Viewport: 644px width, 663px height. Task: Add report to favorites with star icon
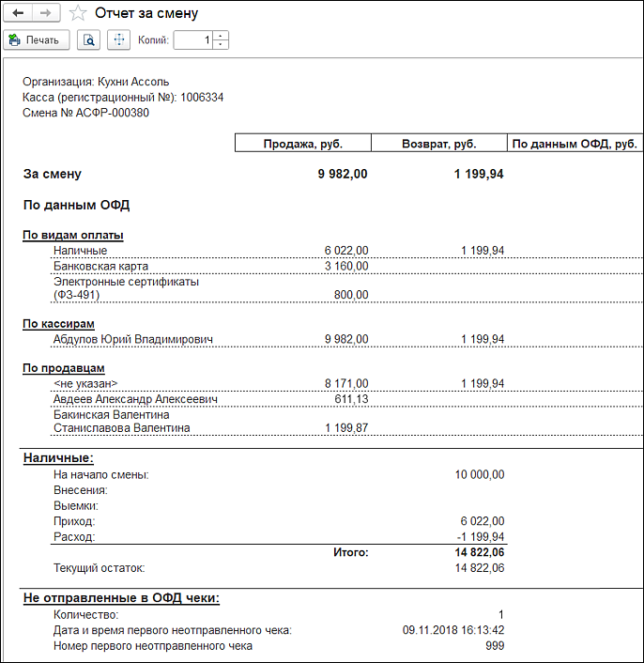click(78, 13)
